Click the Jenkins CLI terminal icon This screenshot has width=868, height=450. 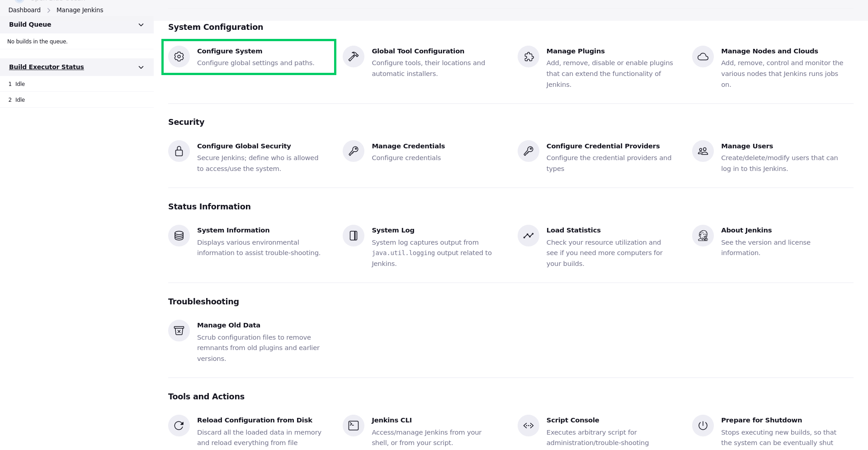tap(354, 426)
